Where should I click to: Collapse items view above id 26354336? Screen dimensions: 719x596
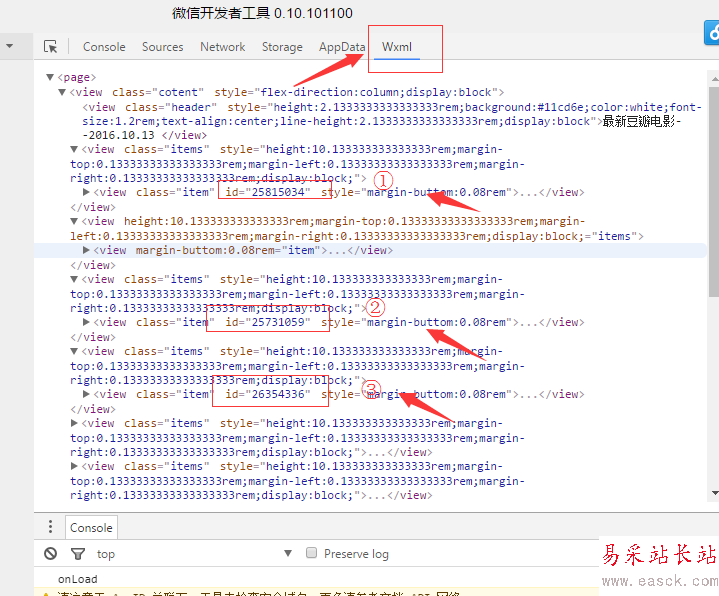coord(74,351)
